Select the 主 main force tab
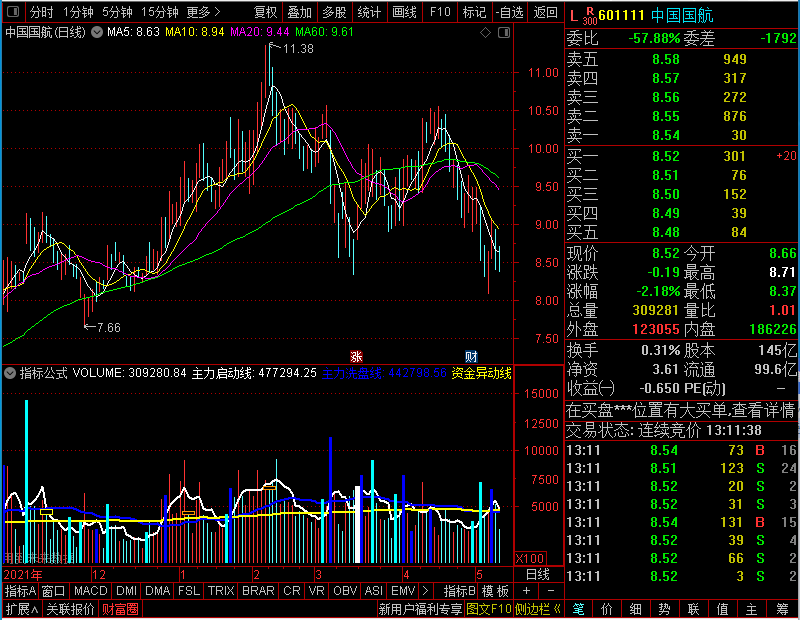The height and width of the screenshot is (620, 800). 752,609
